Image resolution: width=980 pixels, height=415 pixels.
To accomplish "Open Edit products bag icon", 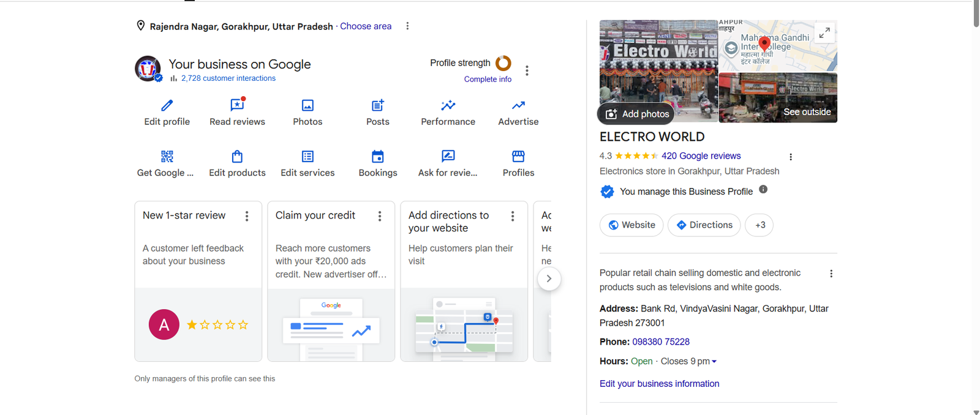I will (237, 156).
